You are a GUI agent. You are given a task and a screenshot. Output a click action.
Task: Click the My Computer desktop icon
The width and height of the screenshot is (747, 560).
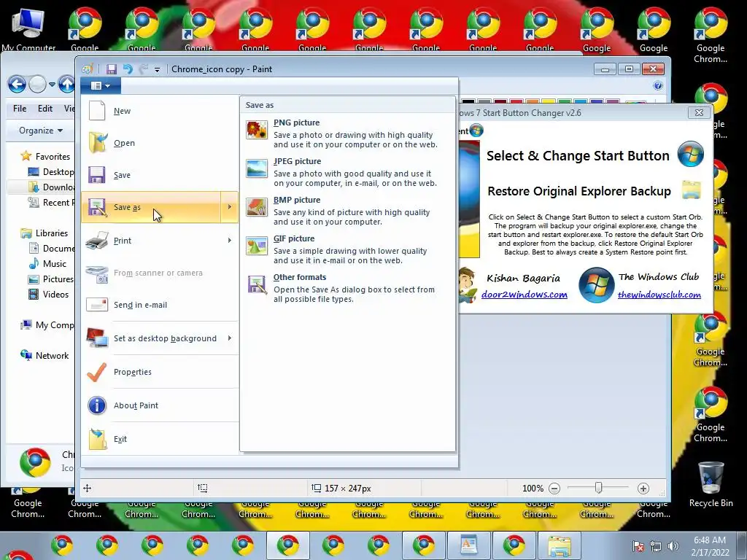tap(28, 29)
